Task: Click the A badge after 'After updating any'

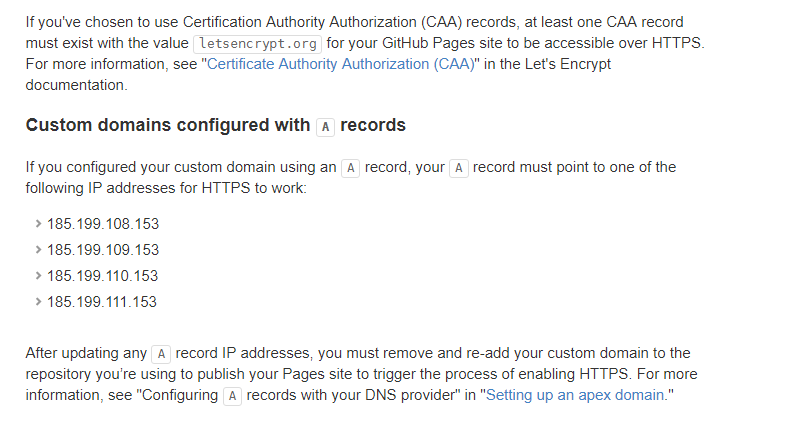Action: click(161, 354)
